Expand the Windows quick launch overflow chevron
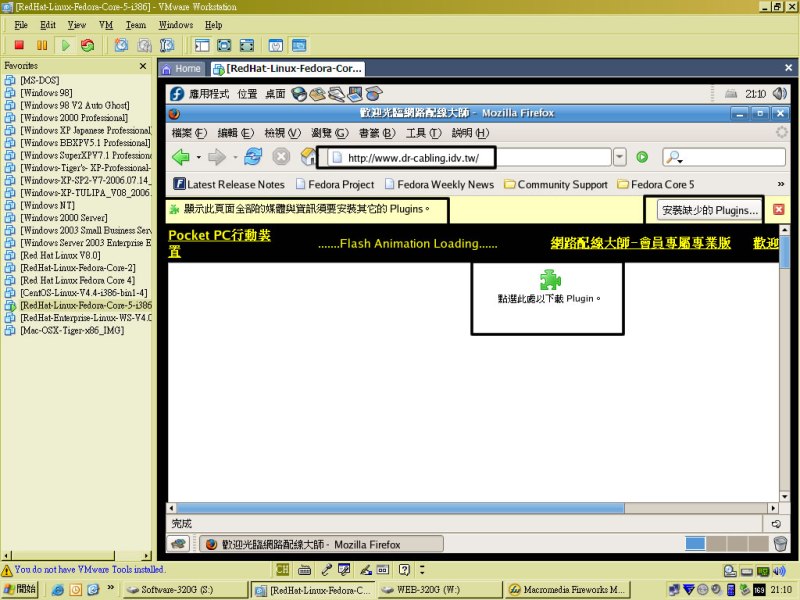 tap(110, 588)
